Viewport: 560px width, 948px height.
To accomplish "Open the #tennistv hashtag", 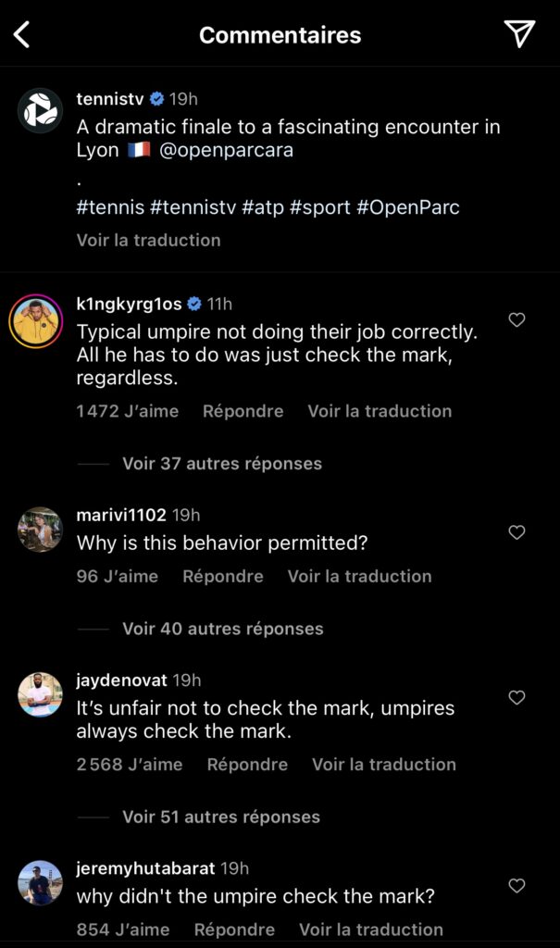I will [x=193, y=207].
